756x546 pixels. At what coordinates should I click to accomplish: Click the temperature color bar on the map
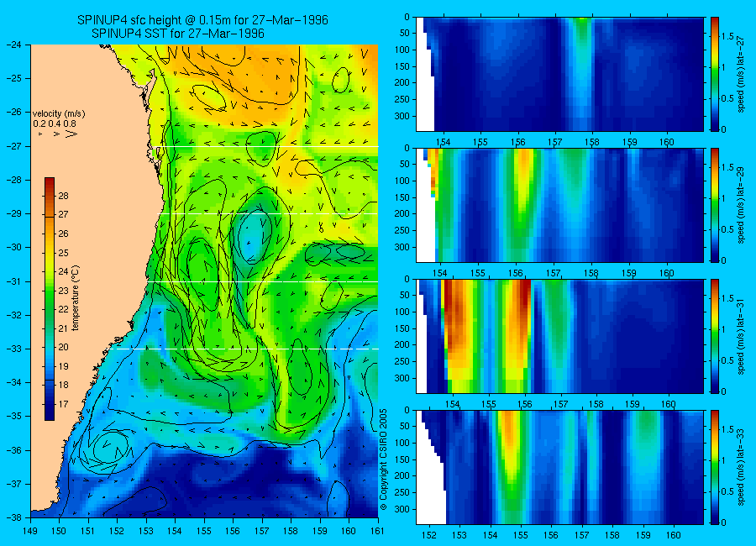tap(50, 299)
